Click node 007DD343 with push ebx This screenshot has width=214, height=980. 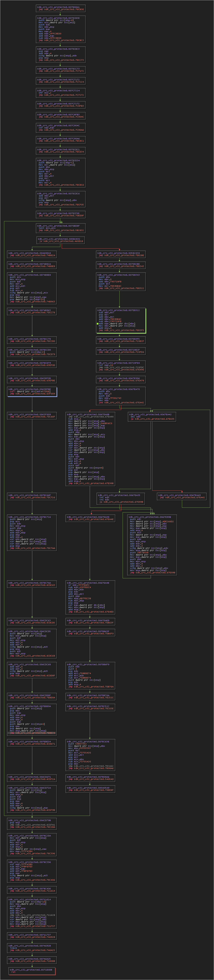tap(121, 282)
